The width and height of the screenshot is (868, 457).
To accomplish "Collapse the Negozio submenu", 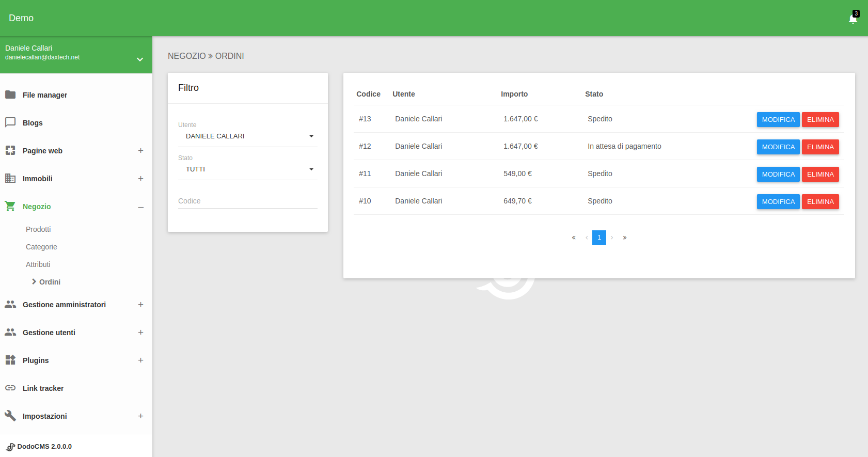I will tap(140, 207).
